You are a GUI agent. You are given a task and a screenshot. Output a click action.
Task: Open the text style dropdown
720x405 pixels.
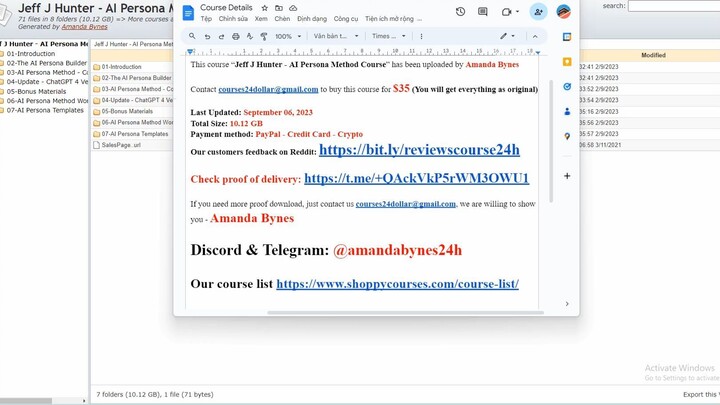[335, 36]
